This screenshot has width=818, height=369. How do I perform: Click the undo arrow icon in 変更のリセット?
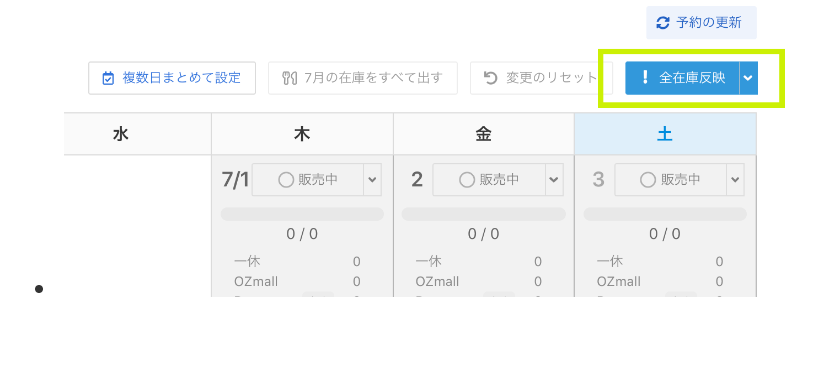[x=490, y=78]
